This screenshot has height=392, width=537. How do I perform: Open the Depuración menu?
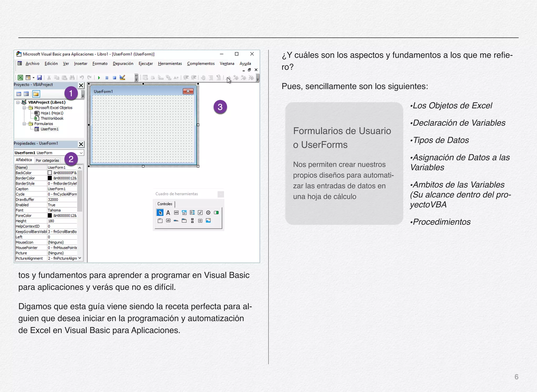point(123,63)
